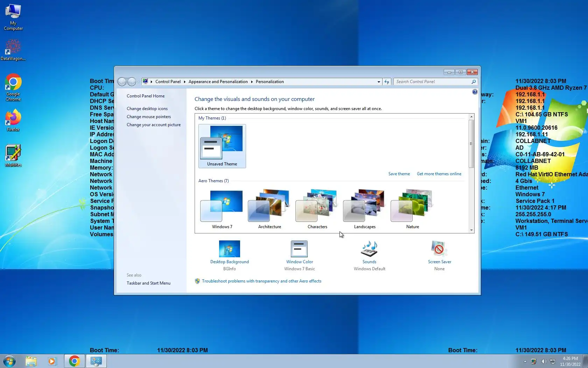Focus the Search Control Panel field

click(433, 82)
